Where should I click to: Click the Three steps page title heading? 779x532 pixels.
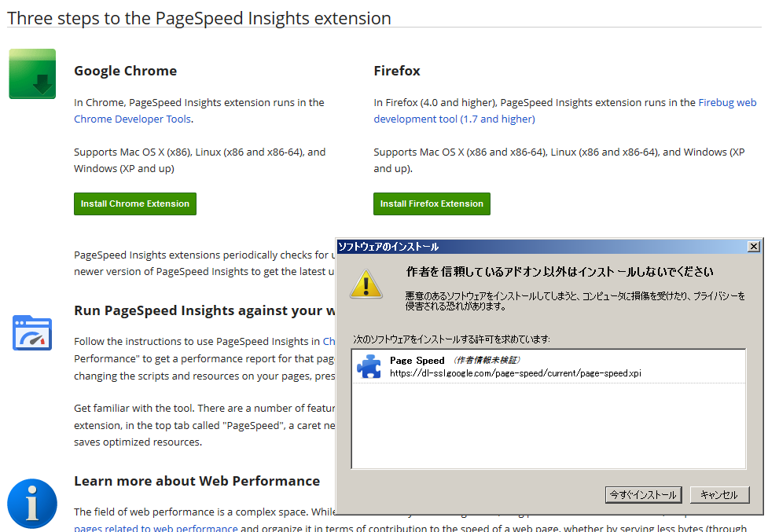[x=199, y=17]
